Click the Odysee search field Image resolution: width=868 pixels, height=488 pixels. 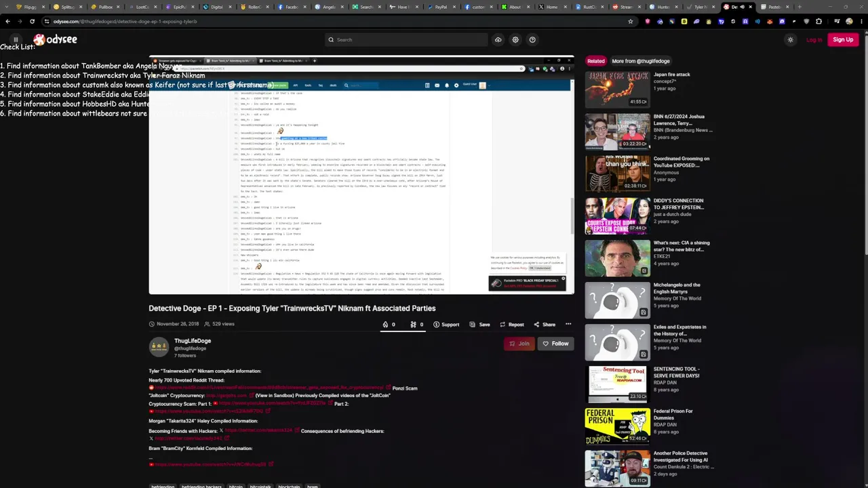pyautogui.click(x=406, y=40)
